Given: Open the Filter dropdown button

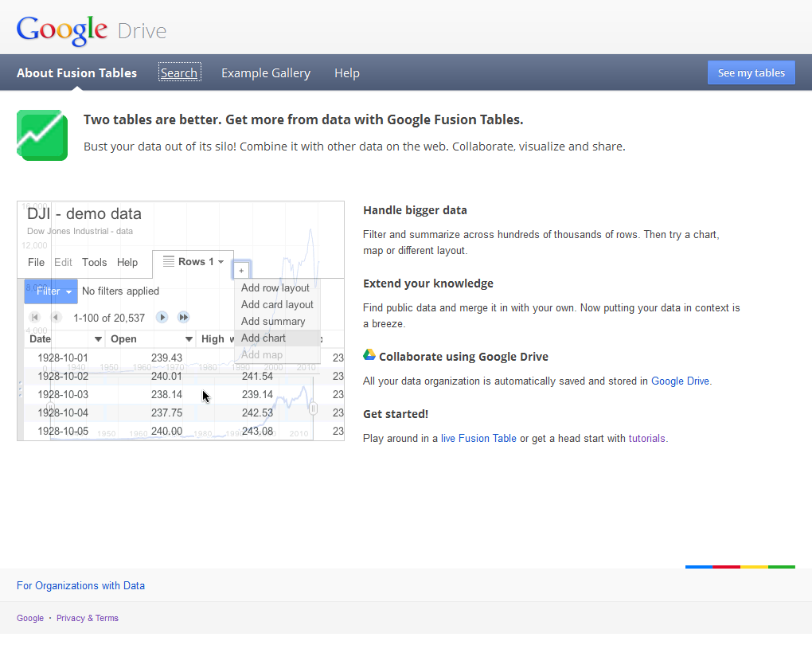Looking at the screenshot, I should point(51,291).
